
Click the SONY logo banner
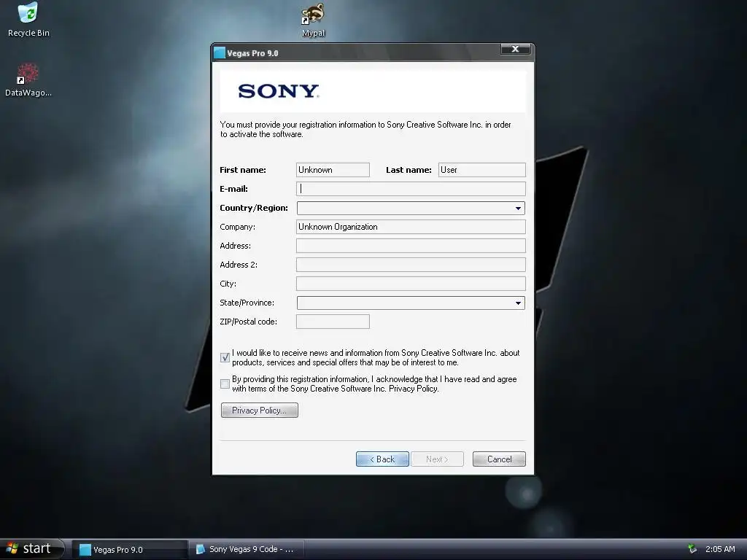tap(373, 91)
